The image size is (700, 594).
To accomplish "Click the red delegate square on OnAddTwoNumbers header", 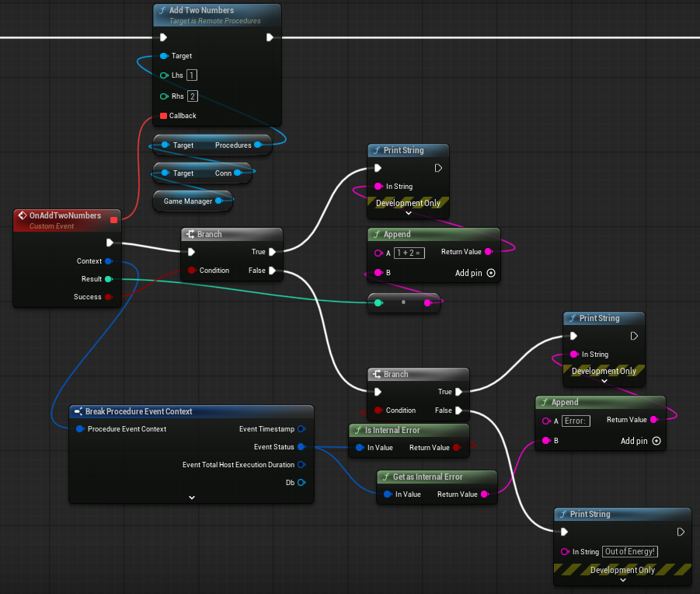I will click(x=113, y=220).
